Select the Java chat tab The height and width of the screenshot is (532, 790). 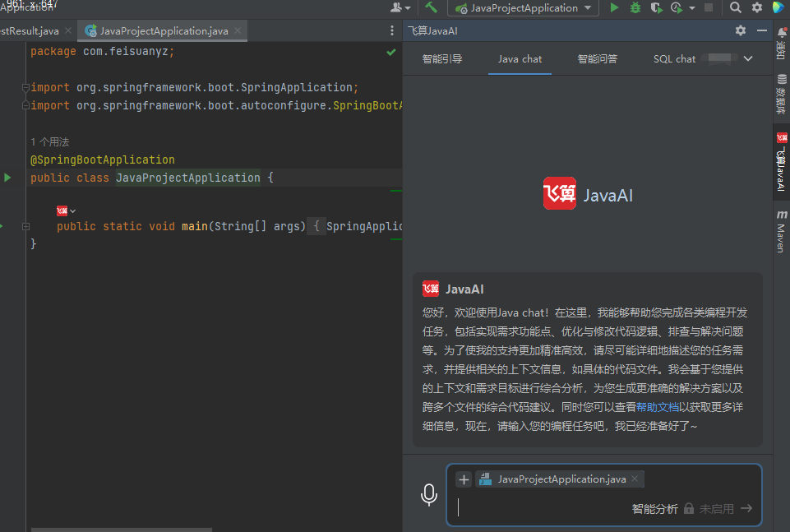click(520, 59)
